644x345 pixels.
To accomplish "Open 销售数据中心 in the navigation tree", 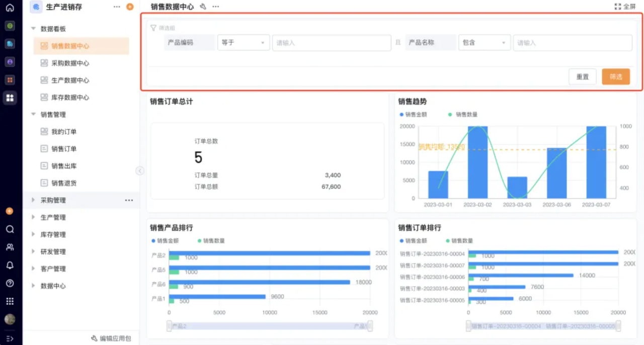I will point(82,46).
